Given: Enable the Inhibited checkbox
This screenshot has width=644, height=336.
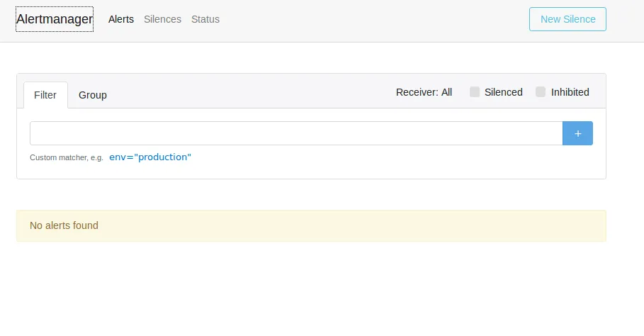Looking at the screenshot, I should click(541, 92).
